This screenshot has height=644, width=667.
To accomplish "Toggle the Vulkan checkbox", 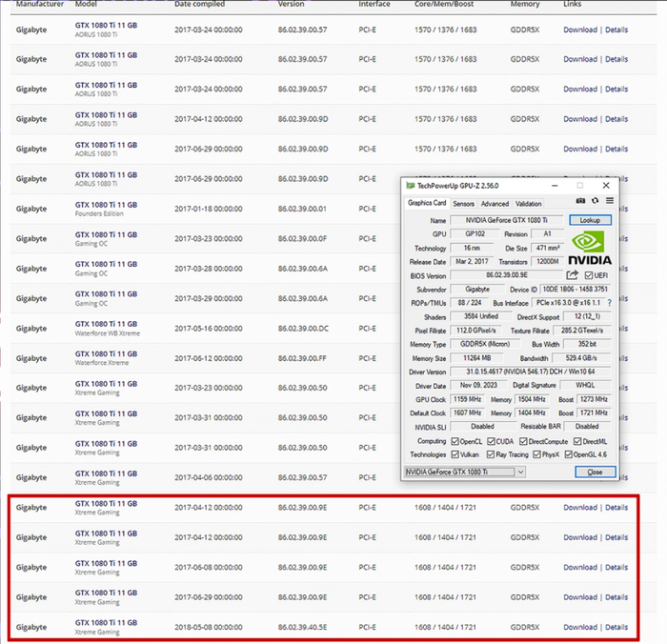I will [455, 454].
